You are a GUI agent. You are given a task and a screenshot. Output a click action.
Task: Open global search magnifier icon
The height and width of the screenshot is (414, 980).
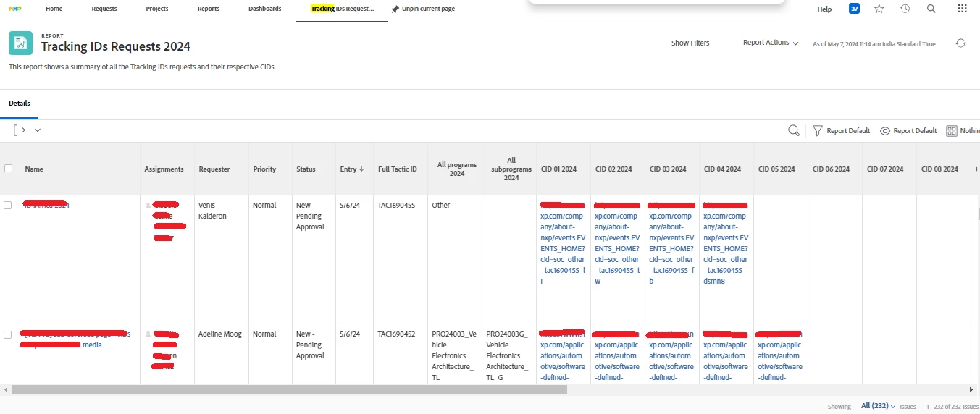pyautogui.click(x=931, y=9)
